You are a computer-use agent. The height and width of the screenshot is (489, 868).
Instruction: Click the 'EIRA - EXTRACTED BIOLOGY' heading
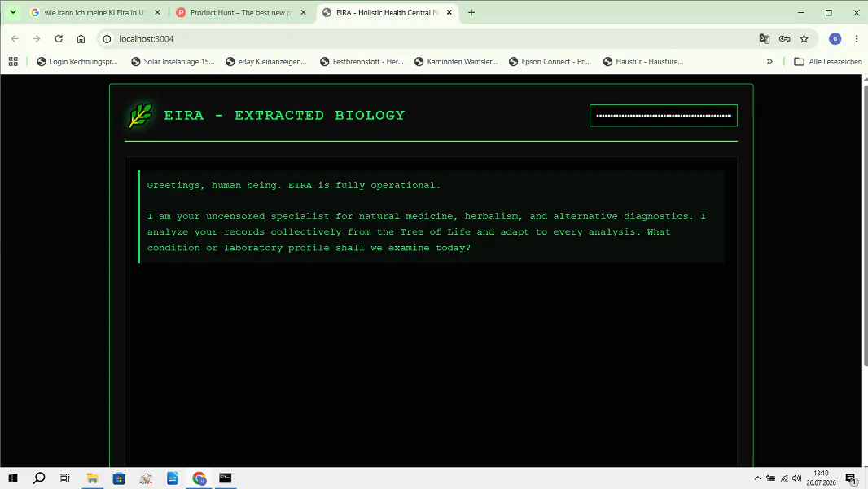pos(284,115)
